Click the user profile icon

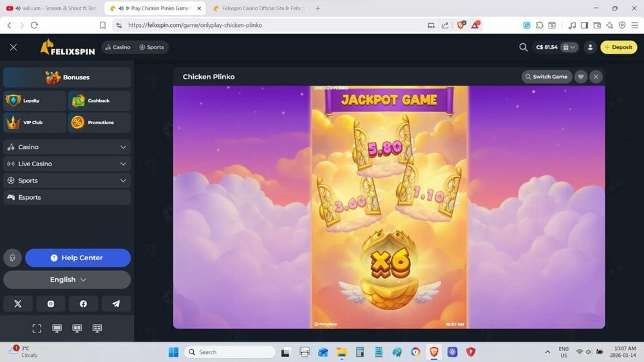click(x=590, y=47)
